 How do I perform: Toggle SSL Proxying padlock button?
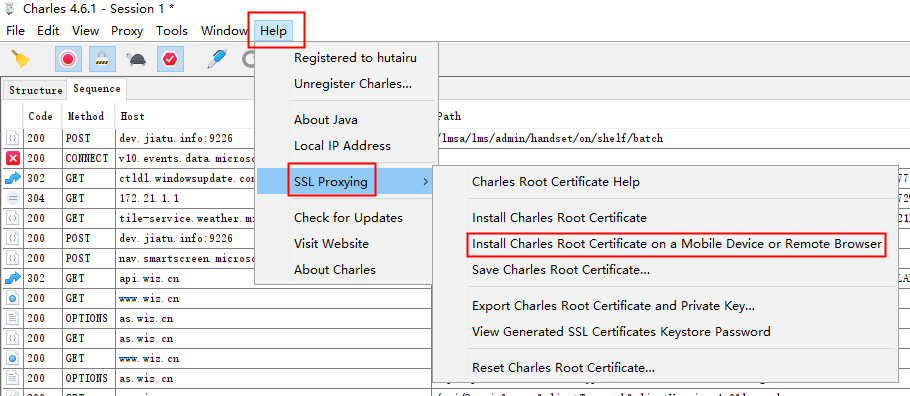click(103, 59)
